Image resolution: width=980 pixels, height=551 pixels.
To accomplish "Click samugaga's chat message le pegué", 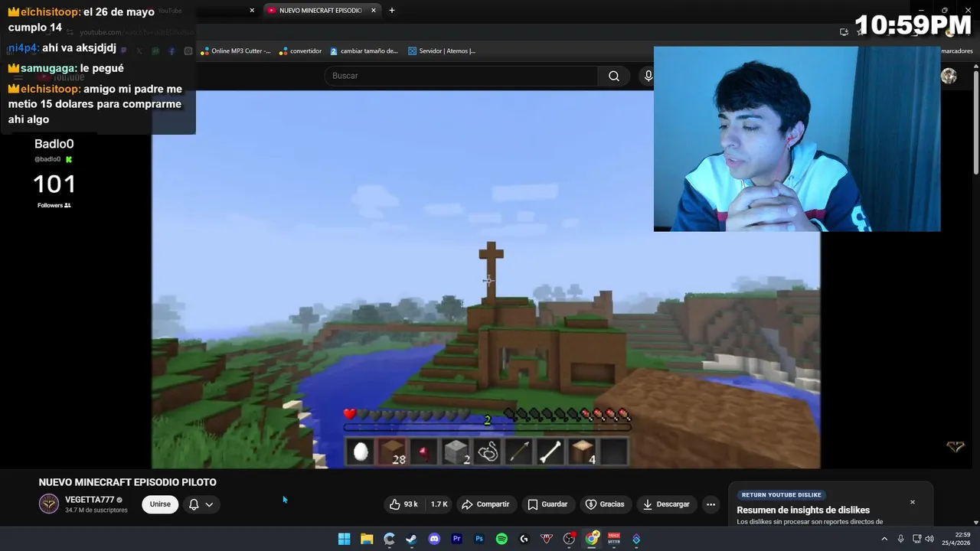I will pyautogui.click(x=102, y=68).
